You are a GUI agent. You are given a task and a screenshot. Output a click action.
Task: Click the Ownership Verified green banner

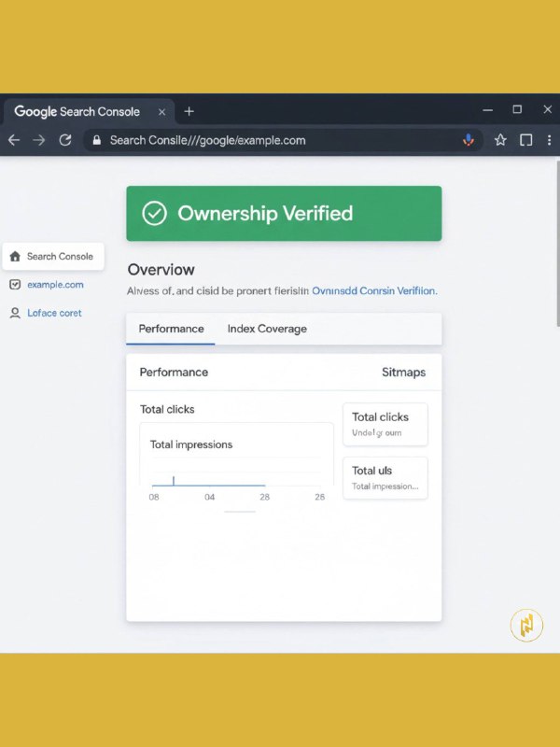point(284,214)
